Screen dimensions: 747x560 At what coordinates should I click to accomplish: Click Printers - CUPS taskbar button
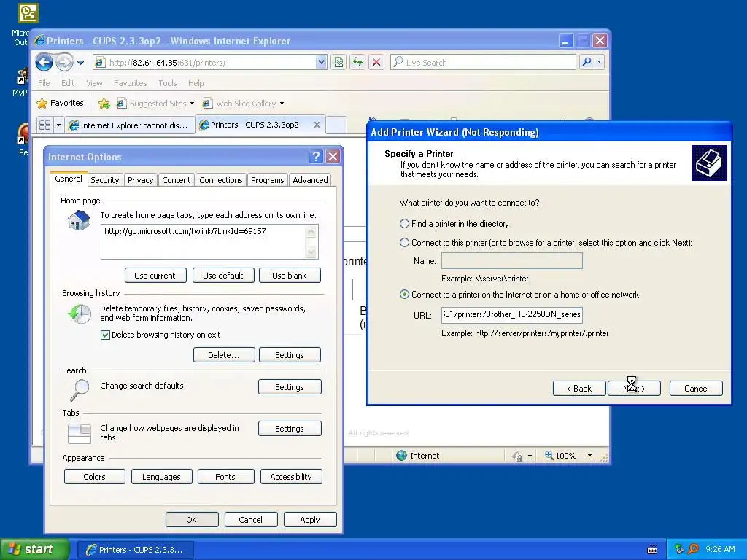[x=135, y=550]
